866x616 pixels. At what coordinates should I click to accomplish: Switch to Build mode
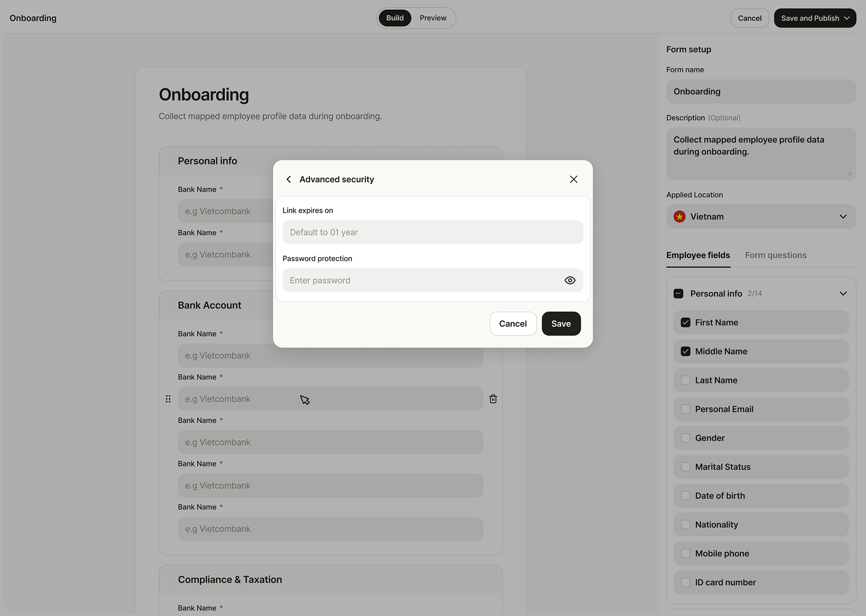pyautogui.click(x=395, y=18)
